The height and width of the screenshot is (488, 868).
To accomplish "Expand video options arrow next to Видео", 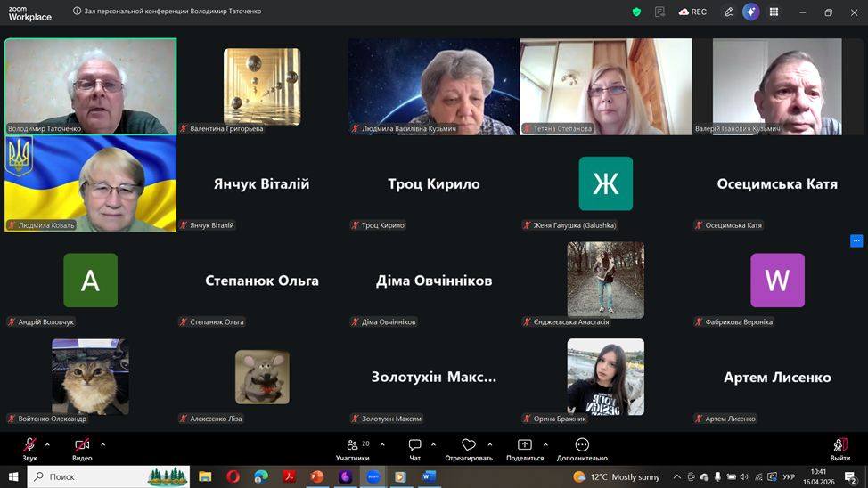I will pyautogui.click(x=102, y=443).
